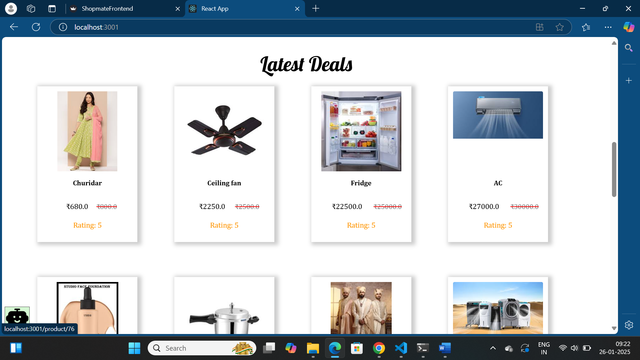This screenshot has height=360, width=640.
Task: Show hidden system tray icons
Action: 493,348
